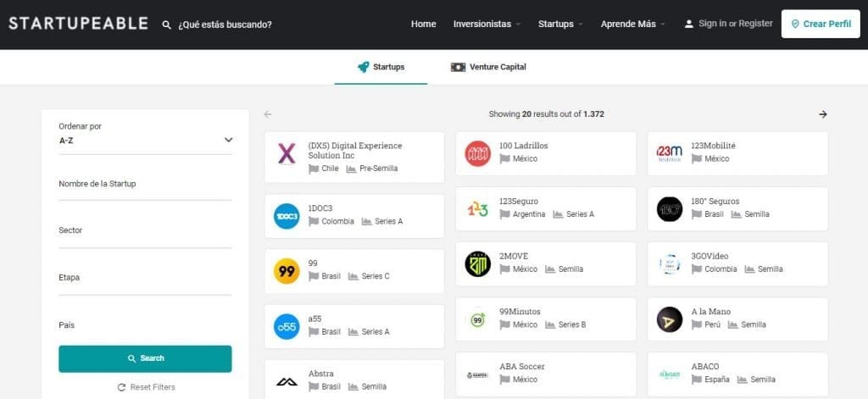868x399 pixels.
Task: Open ABACO startup name
Action: click(705, 366)
